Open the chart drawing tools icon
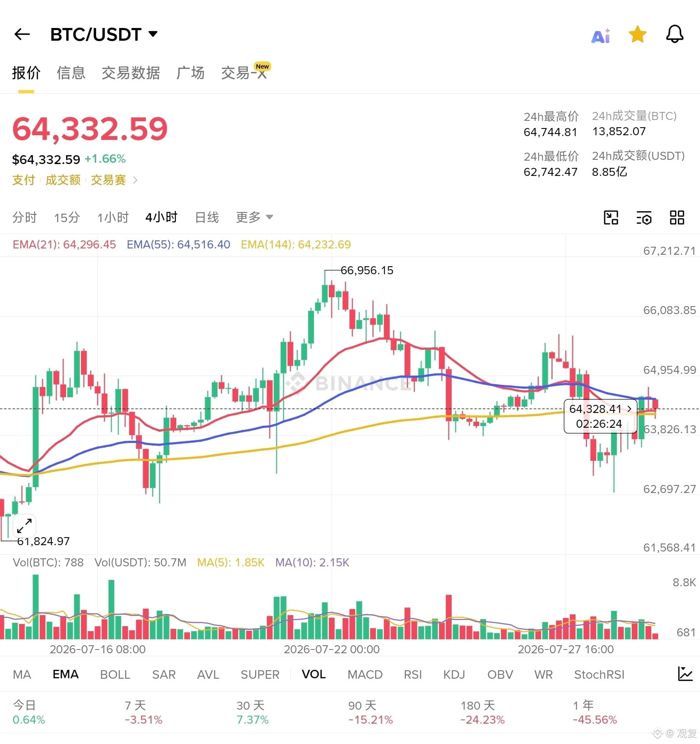The height and width of the screenshot is (744, 700). (x=611, y=217)
